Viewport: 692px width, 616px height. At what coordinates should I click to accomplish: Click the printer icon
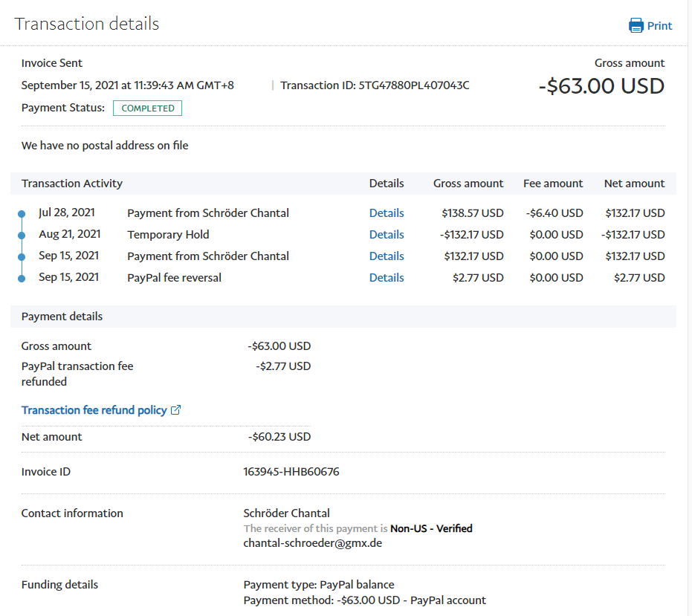[x=636, y=26]
